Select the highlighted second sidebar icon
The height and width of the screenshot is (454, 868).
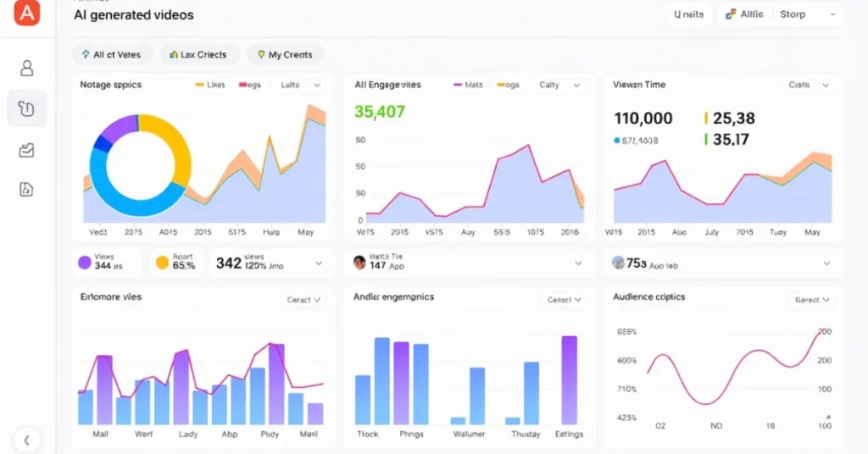[x=27, y=108]
